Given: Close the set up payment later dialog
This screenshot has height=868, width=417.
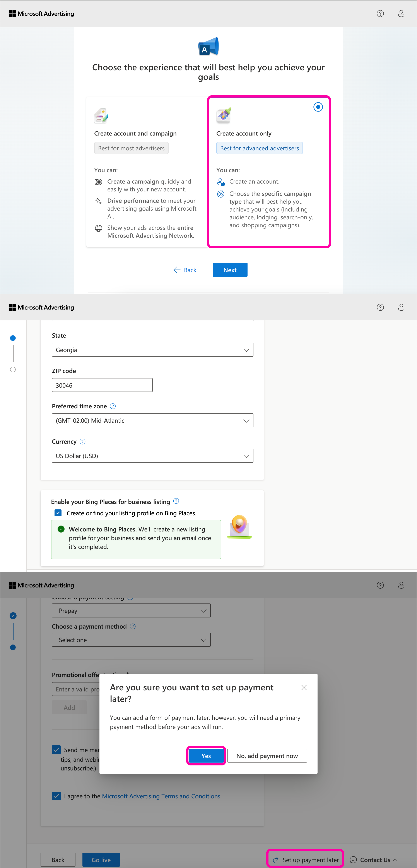Looking at the screenshot, I should coord(304,687).
